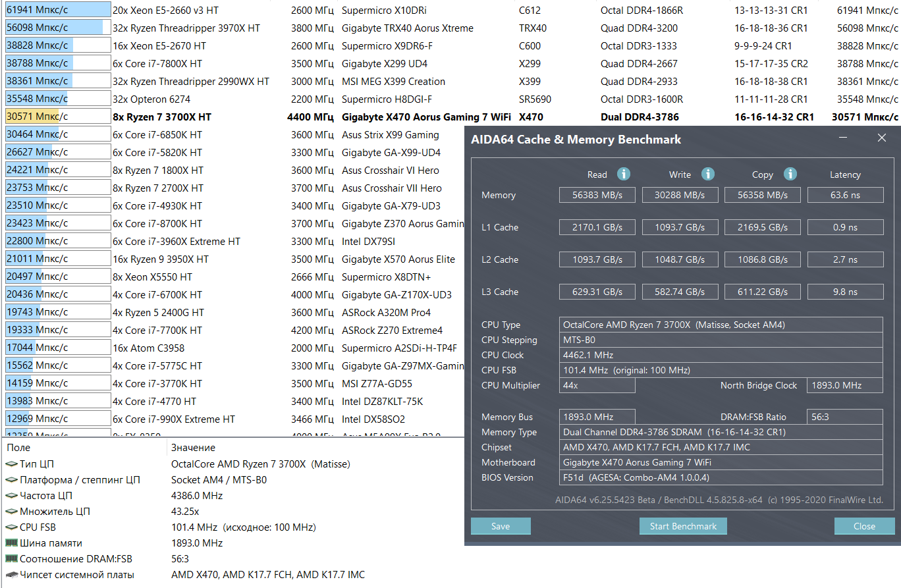Select the L3 Cache Copy value 611.22 GB/s
901x588 pixels.
click(763, 292)
